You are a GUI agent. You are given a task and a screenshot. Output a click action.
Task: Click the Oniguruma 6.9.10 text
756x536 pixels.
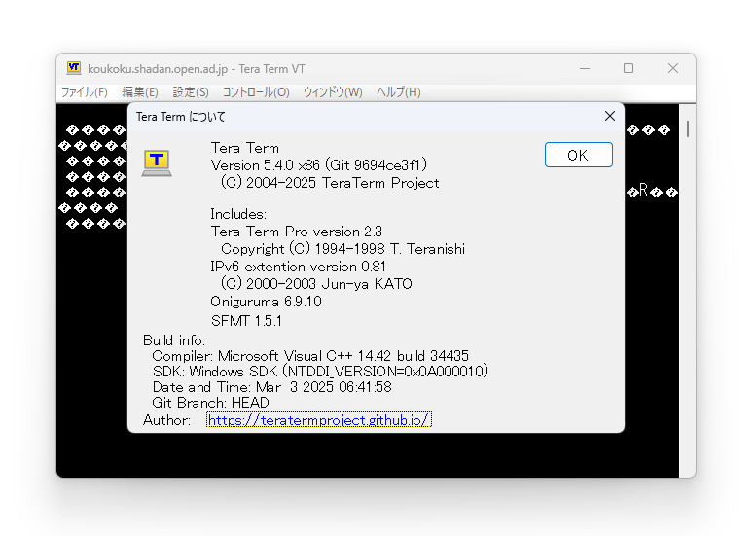[267, 302]
